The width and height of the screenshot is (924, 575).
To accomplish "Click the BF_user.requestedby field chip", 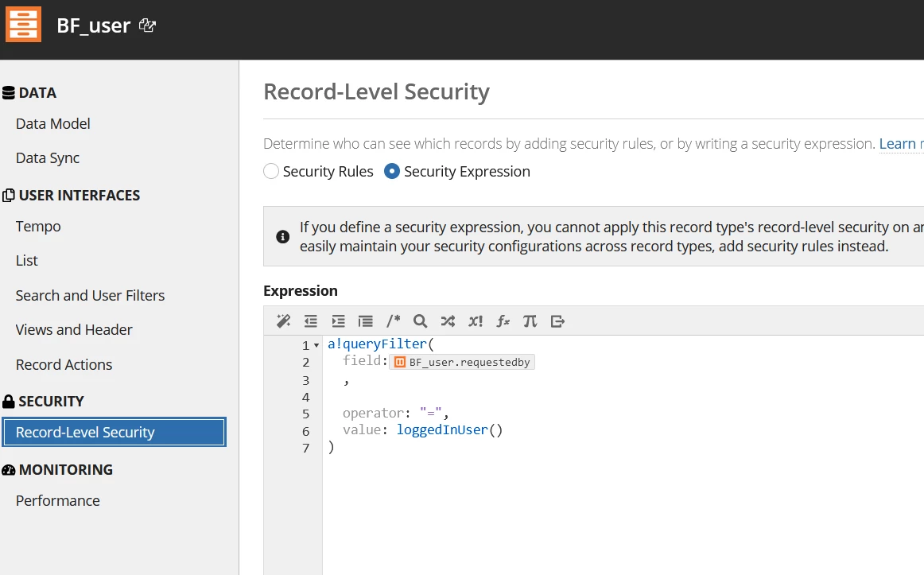I will tap(462, 362).
